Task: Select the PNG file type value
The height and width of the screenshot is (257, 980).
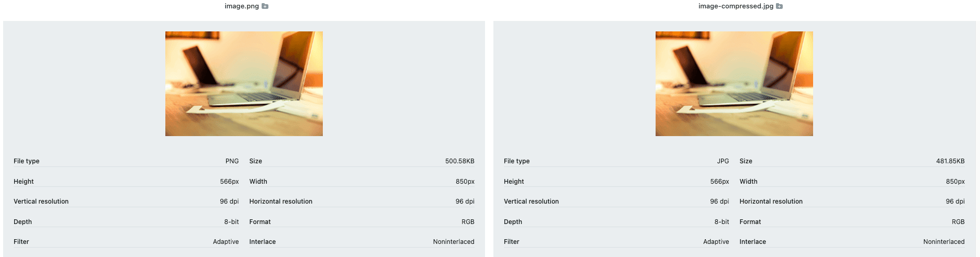Action: coord(232,161)
